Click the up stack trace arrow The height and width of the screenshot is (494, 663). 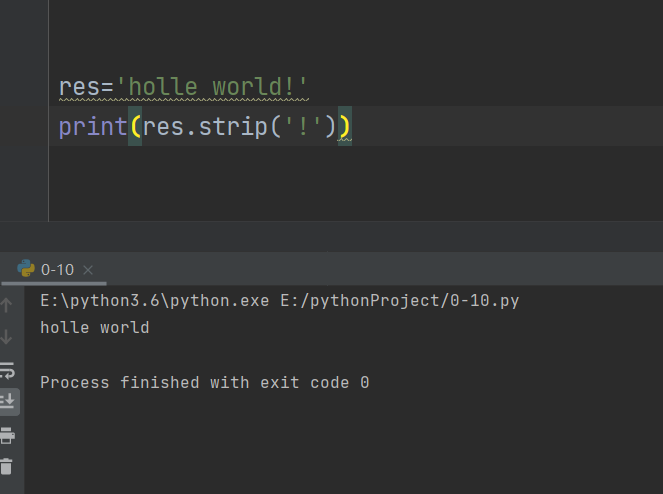[x=7, y=303]
